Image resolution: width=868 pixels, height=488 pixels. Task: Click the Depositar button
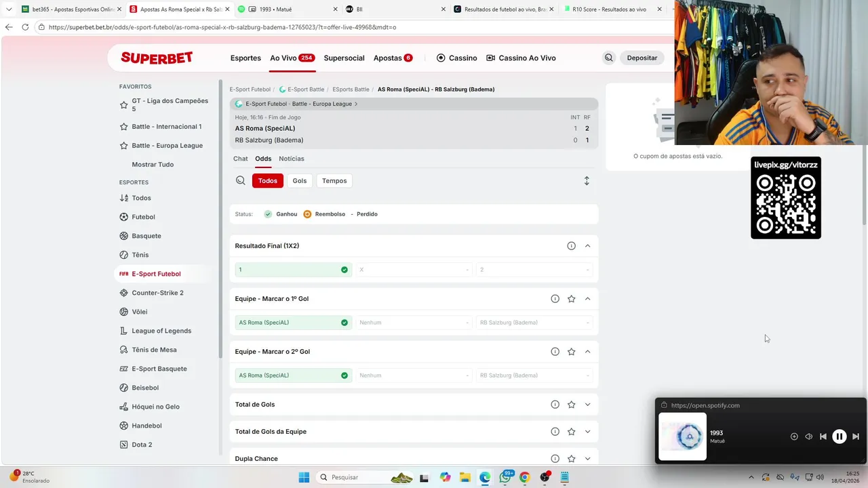pos(642,58)
